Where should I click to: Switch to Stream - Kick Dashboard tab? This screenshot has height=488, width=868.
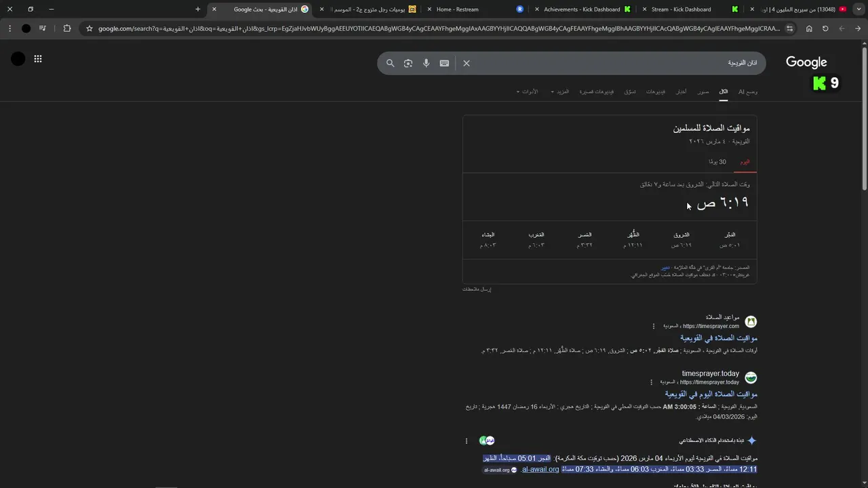(x=690, y=9)
